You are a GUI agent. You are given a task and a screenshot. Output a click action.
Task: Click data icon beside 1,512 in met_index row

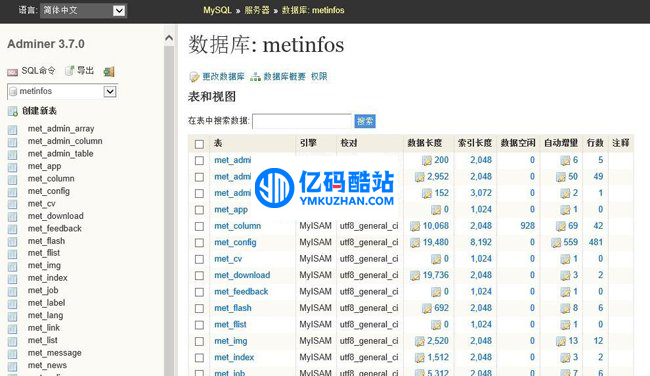(420, 358)
